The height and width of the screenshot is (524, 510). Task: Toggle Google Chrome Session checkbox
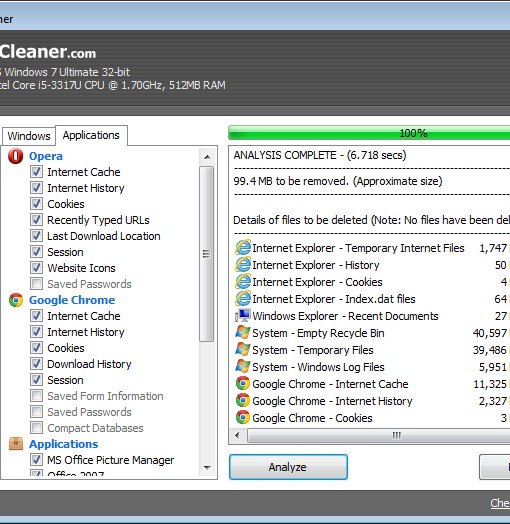36,380
